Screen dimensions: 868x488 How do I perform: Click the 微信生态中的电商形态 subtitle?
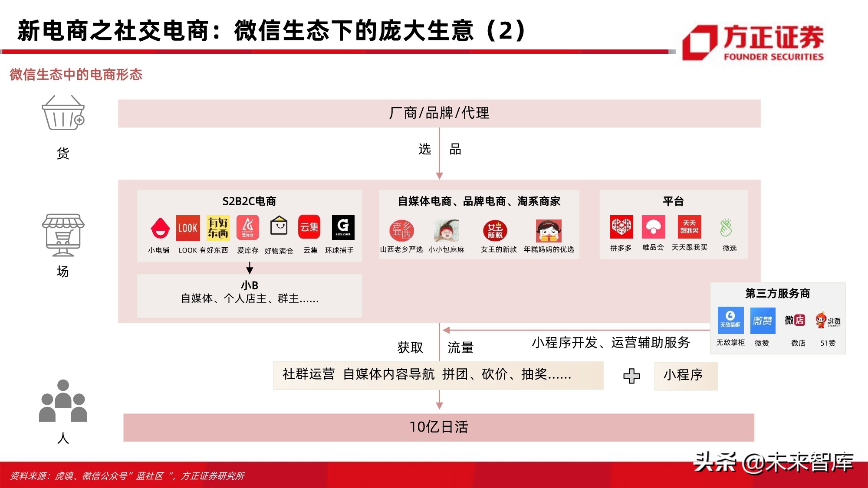tap(76, 75)
